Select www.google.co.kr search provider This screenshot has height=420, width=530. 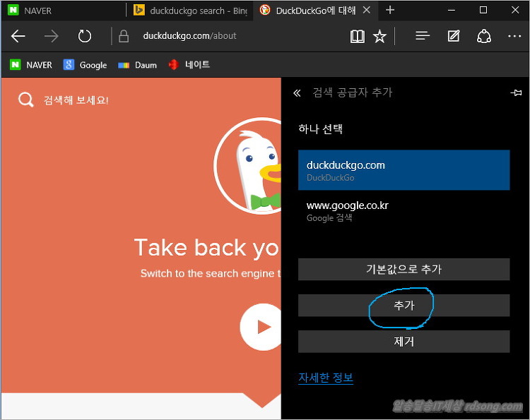404,210
